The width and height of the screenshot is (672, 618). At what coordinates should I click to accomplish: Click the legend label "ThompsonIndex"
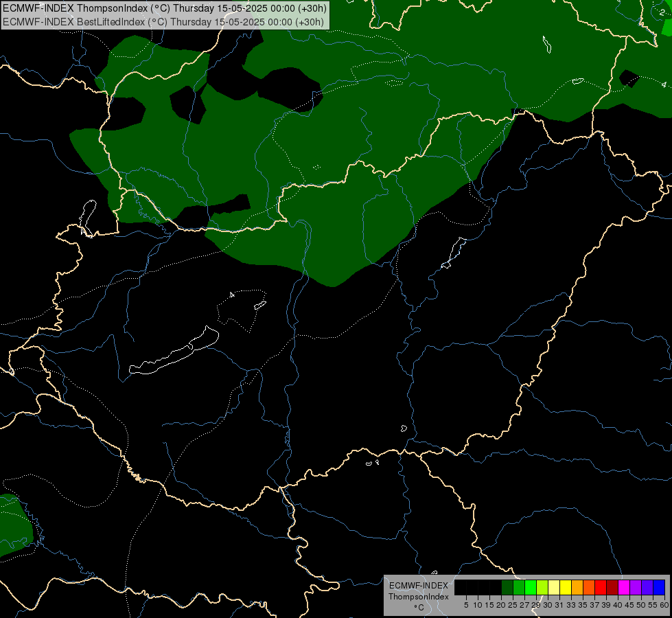coord(419,597)
